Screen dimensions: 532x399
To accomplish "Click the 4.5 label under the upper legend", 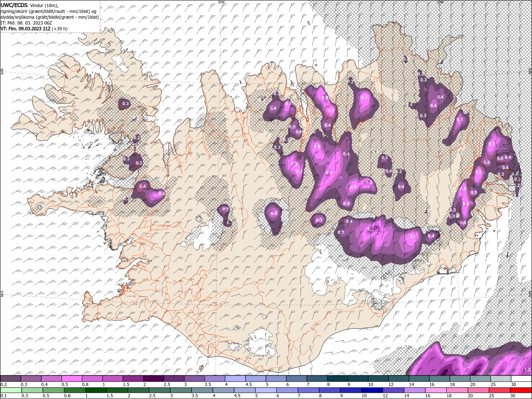I will [248, 384].
